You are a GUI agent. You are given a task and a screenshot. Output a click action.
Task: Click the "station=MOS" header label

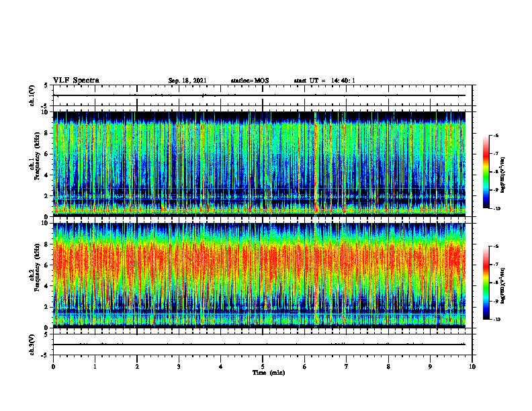tap(250, 81)
